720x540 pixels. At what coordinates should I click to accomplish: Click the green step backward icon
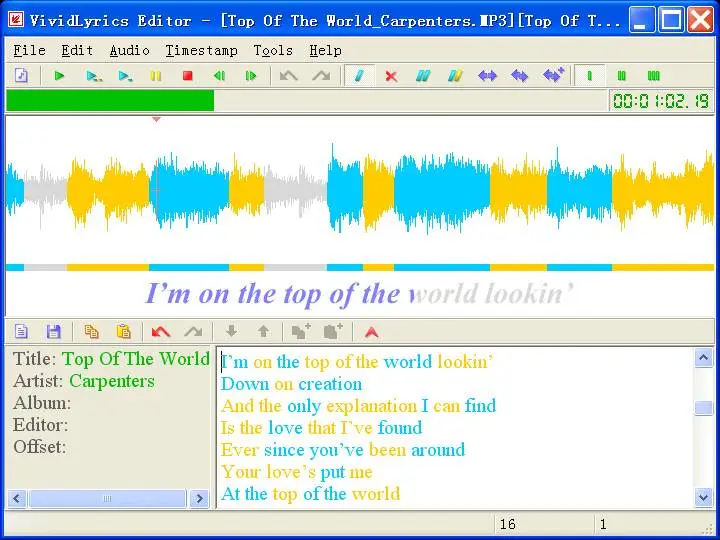click(219, 75)
